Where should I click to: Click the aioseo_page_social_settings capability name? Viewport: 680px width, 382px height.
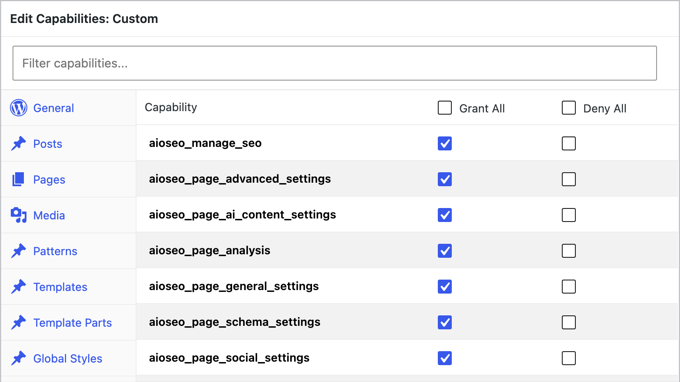(x=229, y=358)
